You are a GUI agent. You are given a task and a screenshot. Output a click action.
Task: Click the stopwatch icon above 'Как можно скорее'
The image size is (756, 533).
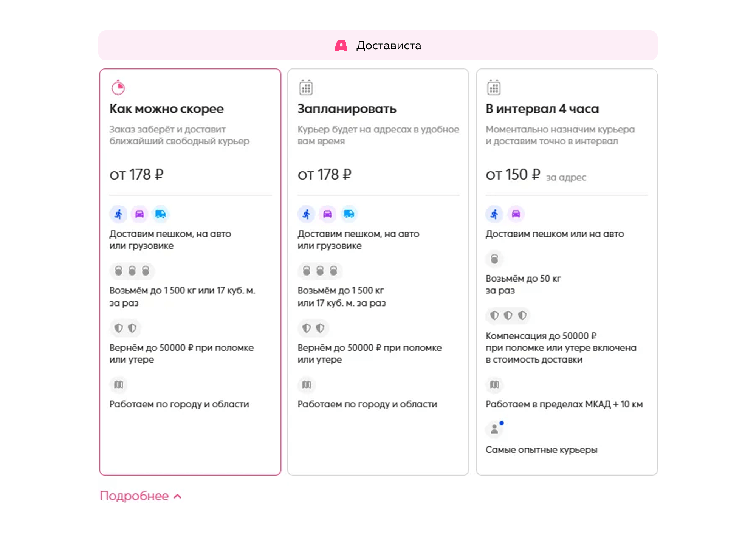(118, 87)
